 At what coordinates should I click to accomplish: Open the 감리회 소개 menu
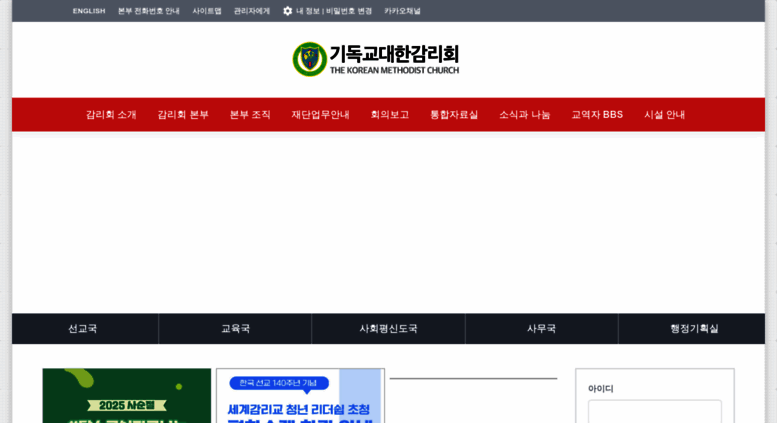tap(111, 114)
